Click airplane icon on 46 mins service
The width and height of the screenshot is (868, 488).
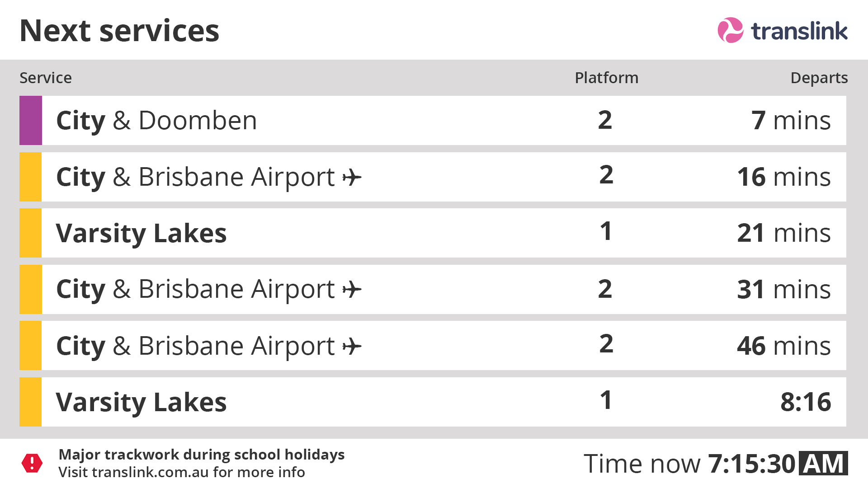pos(352,347)
